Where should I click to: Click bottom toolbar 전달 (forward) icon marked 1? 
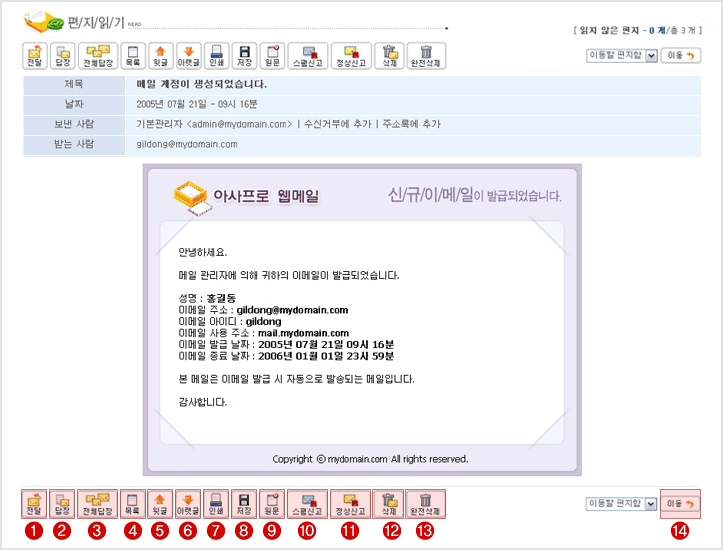coord(35,503)
